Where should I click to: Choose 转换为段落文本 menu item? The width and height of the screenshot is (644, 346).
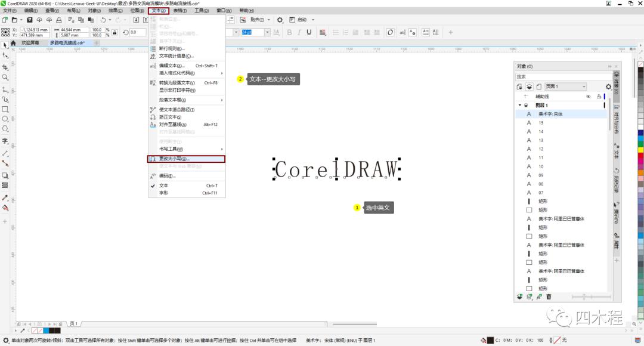click(187, 83)
